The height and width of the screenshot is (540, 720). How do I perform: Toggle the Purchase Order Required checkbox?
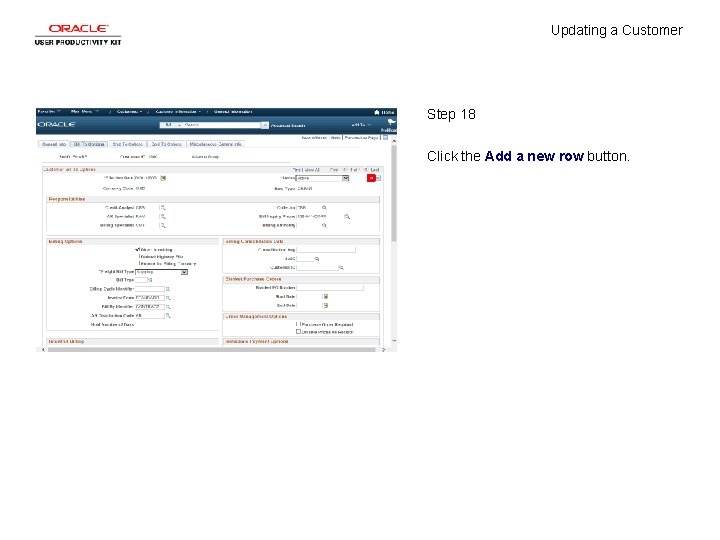[x=298, y=325]
